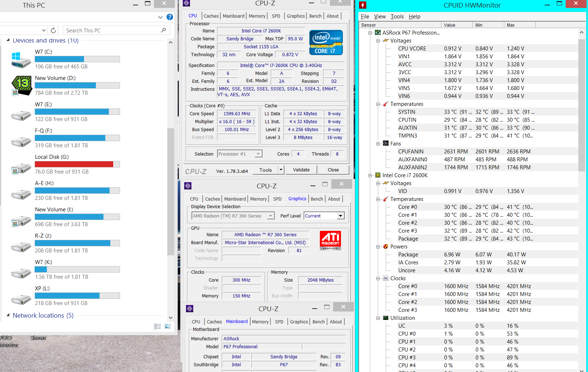Screen dimensions: 588x372
Task: Click the Utilization node icon in HWMonitor
Action: coord(386,318)
